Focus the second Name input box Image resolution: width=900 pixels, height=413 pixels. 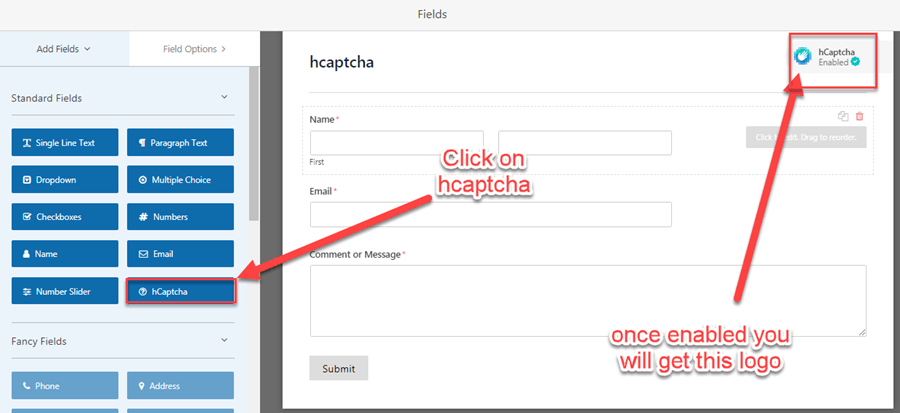[585, 143]
